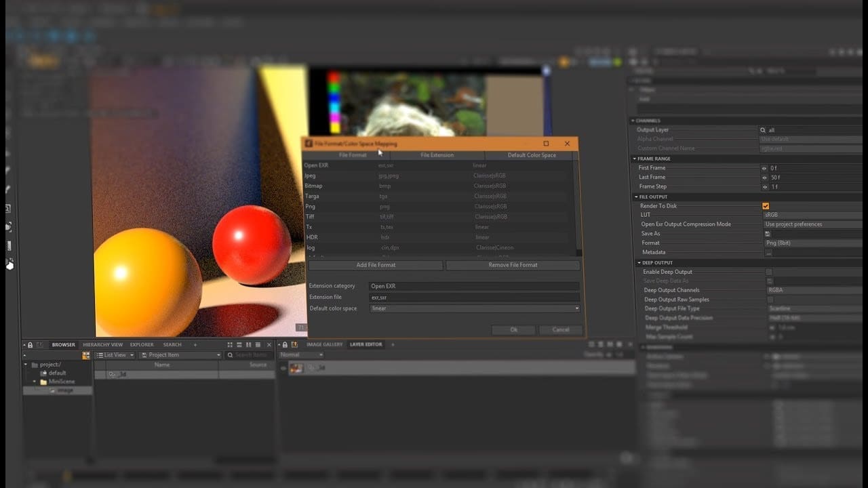The height and width of the screenshot is (488, 868).
Task: Click the grid layout icon in Browser panel header
Action: click(231, 345)
